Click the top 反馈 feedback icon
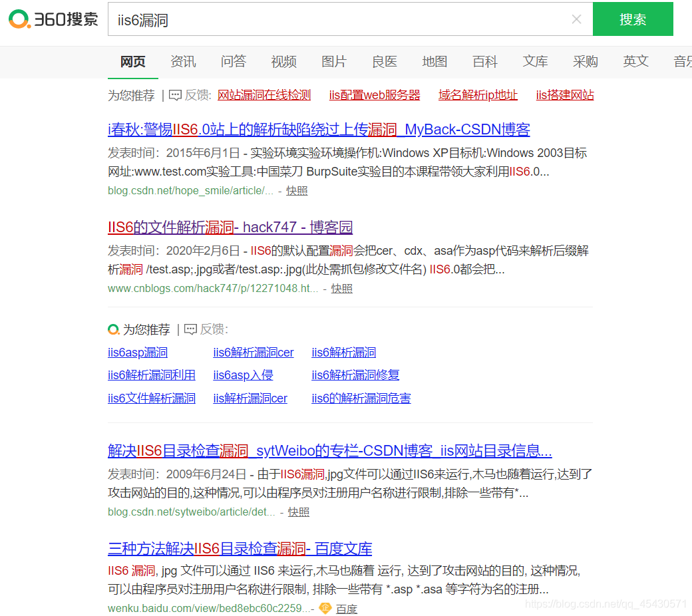Image resolution: width=692 pixels, height=616 pixels. [x=175, y=95]
